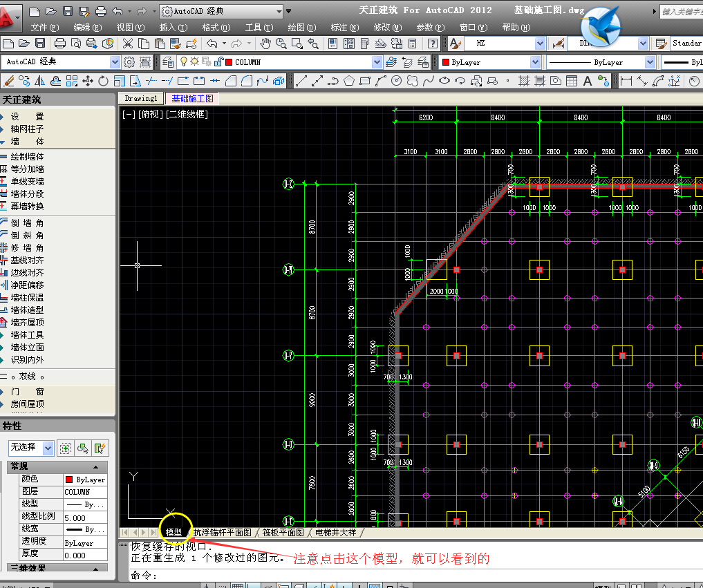This screenshot has height=588, width=703.
Task: Select the Multiline Text tool
Action: click(588, 81)
